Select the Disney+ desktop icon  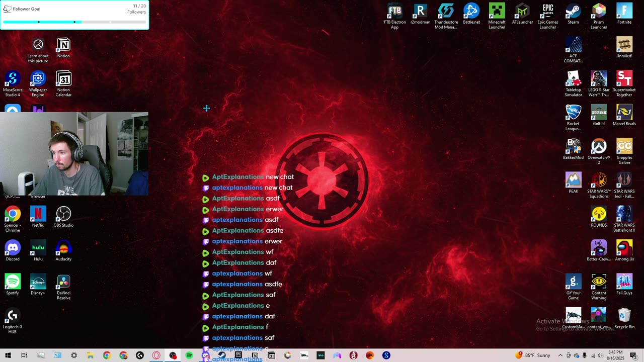point(38,284)
